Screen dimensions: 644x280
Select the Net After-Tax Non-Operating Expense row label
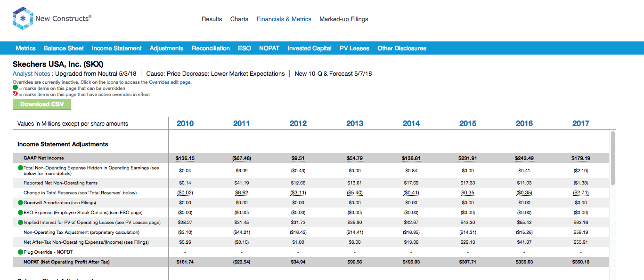[x=86, y=242]
